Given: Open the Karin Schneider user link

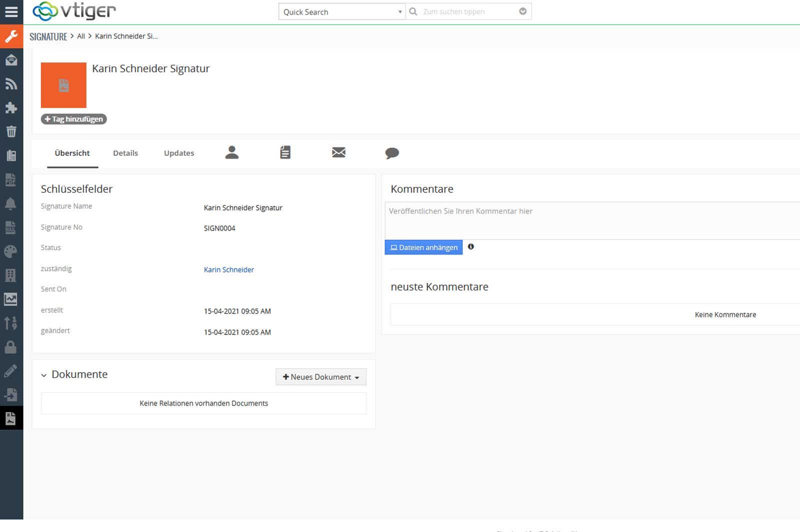Looking at the screenshot, I should pyautogui.click(x=229, y=269).
